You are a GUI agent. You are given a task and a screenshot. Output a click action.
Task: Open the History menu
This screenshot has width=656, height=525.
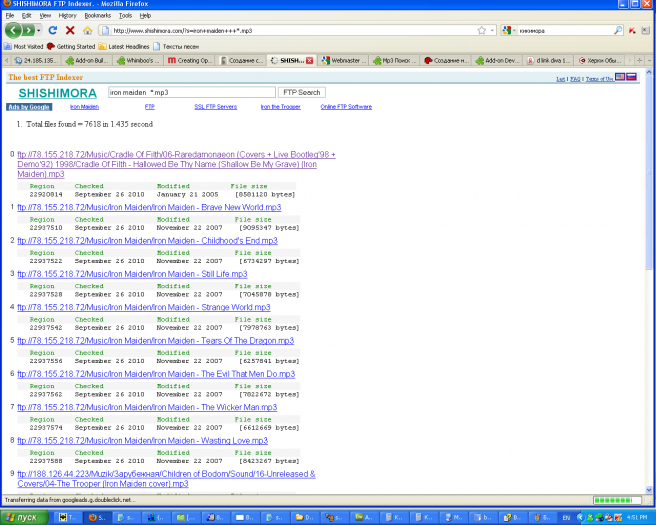tap(67, 15)
